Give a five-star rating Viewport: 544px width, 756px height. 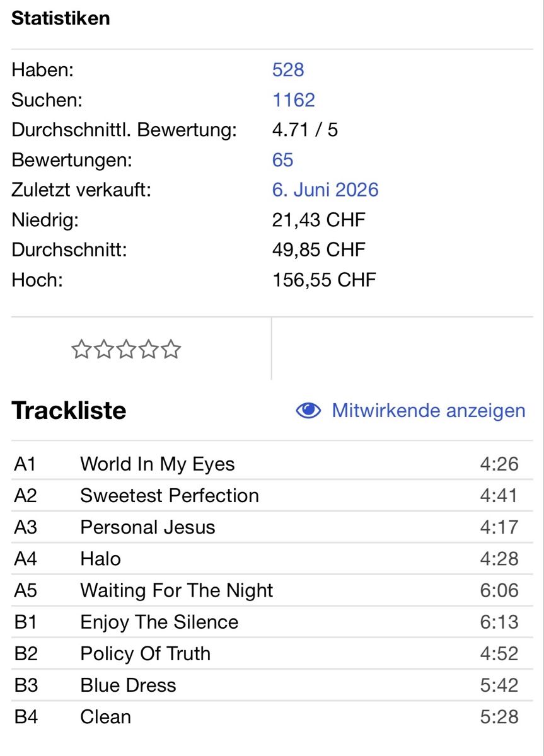[x=171, y=349]
